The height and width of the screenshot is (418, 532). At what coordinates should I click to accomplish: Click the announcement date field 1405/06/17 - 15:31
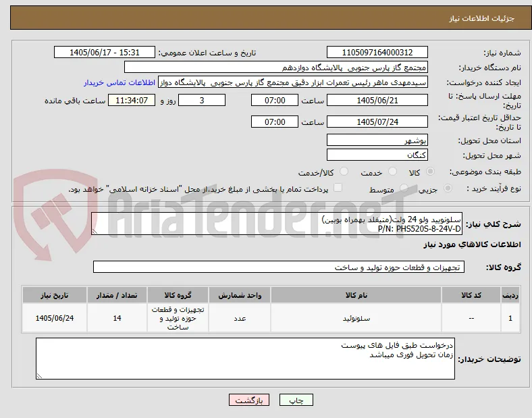click(105, 53)
